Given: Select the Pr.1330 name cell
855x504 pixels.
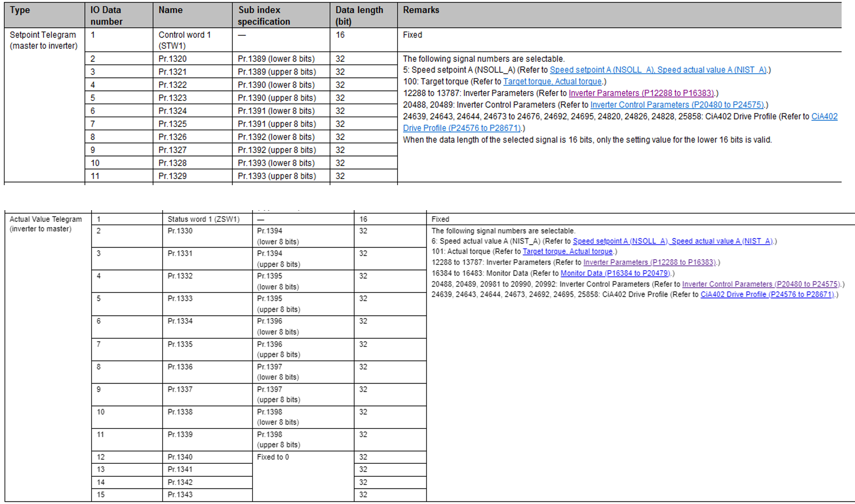Looking at the screenshot, I should point(207,236).
